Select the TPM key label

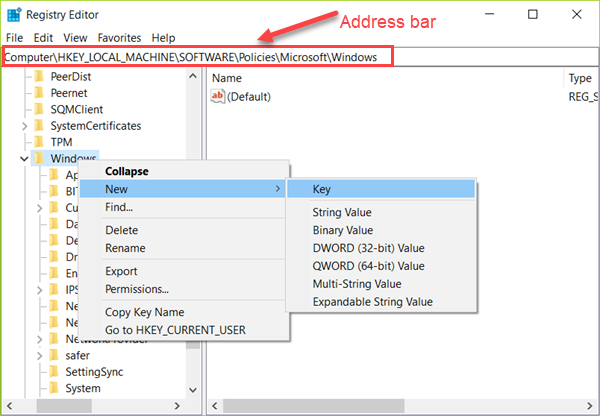coord(61,142)
